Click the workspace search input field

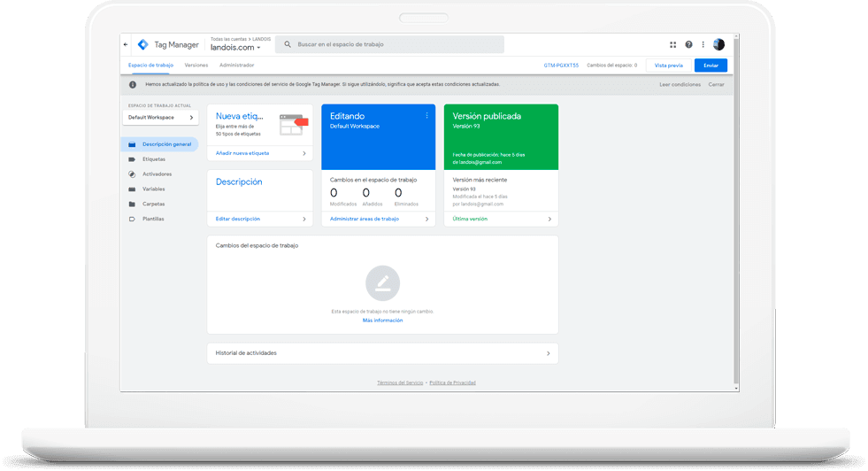(x=389, y=44)
